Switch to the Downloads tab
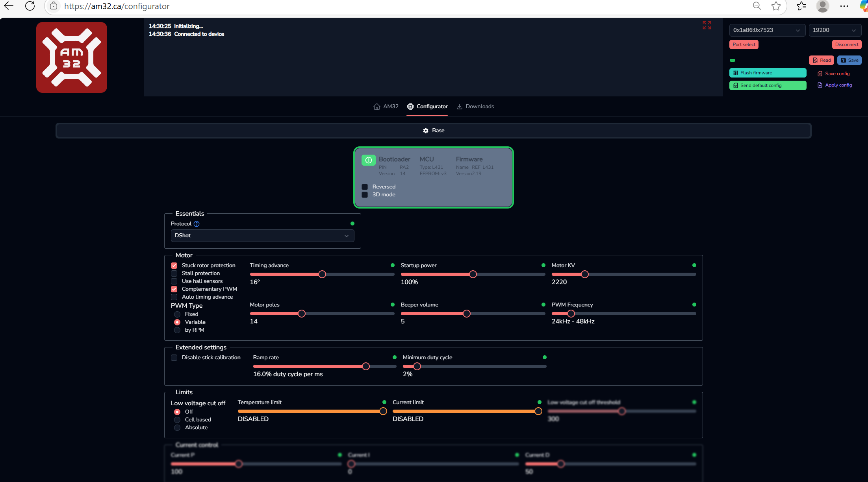Image resolution: width=868 pixels, height=482 pixels. pyautogui.click(x=475, y=107)
